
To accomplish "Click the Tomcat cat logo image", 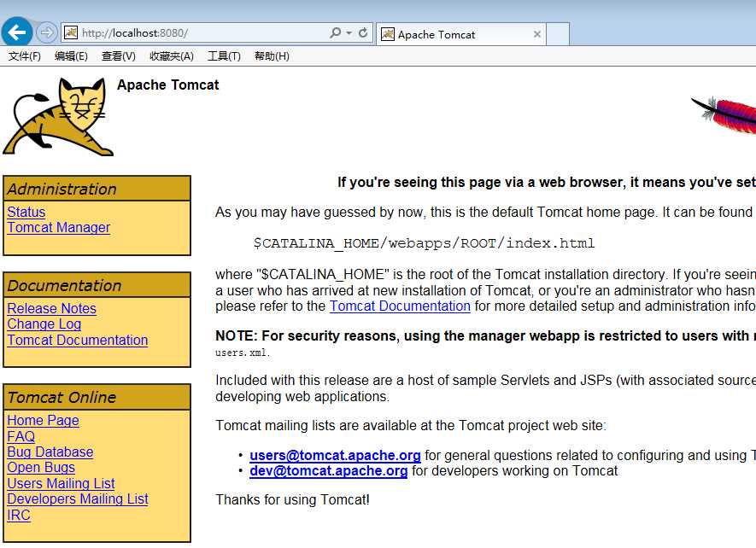I will (58, 117).
